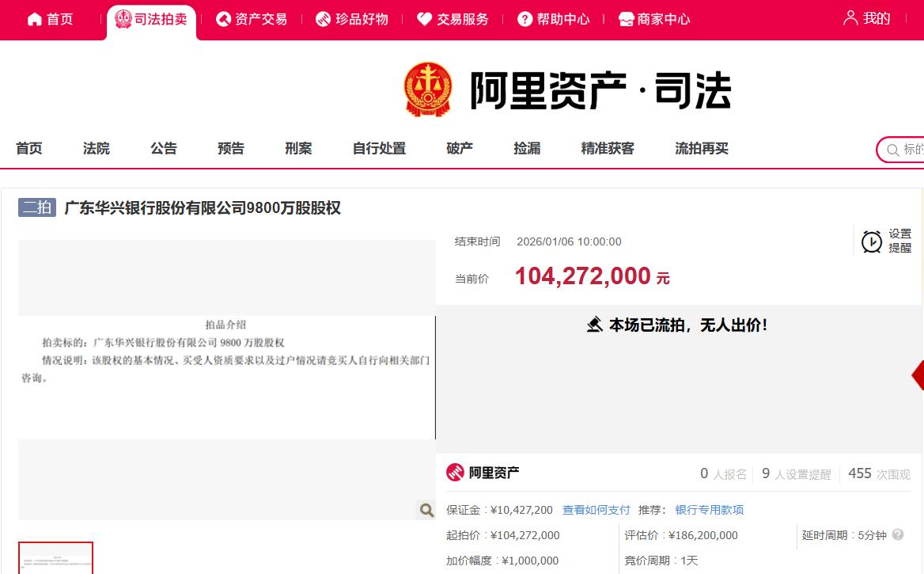The height and width of the screenshot is (574, 924).
Task: Zoom the auction image with magnifier icon
Action: tap(426, 510)
